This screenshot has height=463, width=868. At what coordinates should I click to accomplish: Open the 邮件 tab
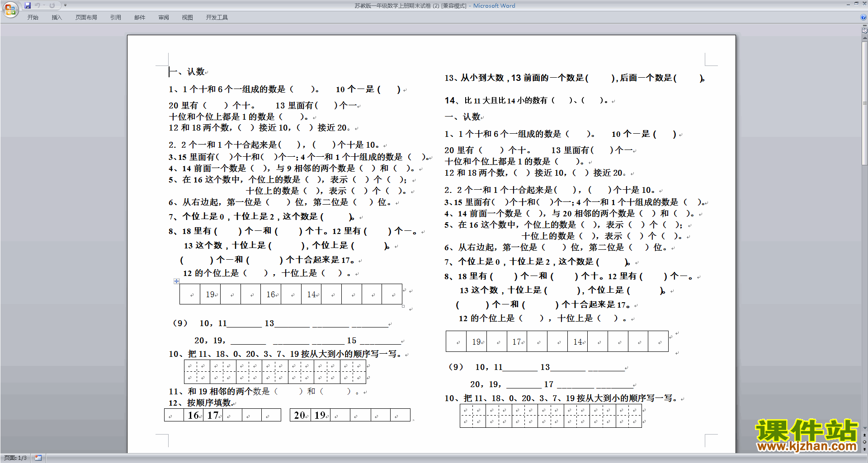coord(140,18)
